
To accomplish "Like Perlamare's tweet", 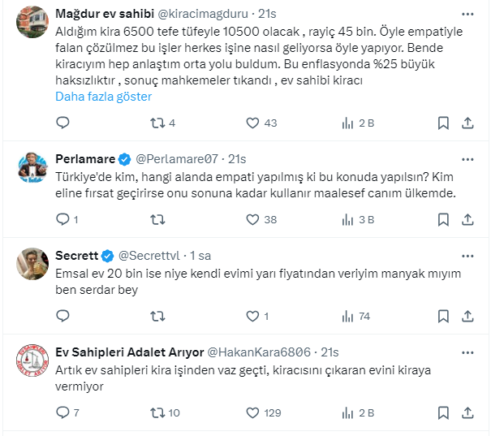I will pyautogui.click(x=252, y=219).
